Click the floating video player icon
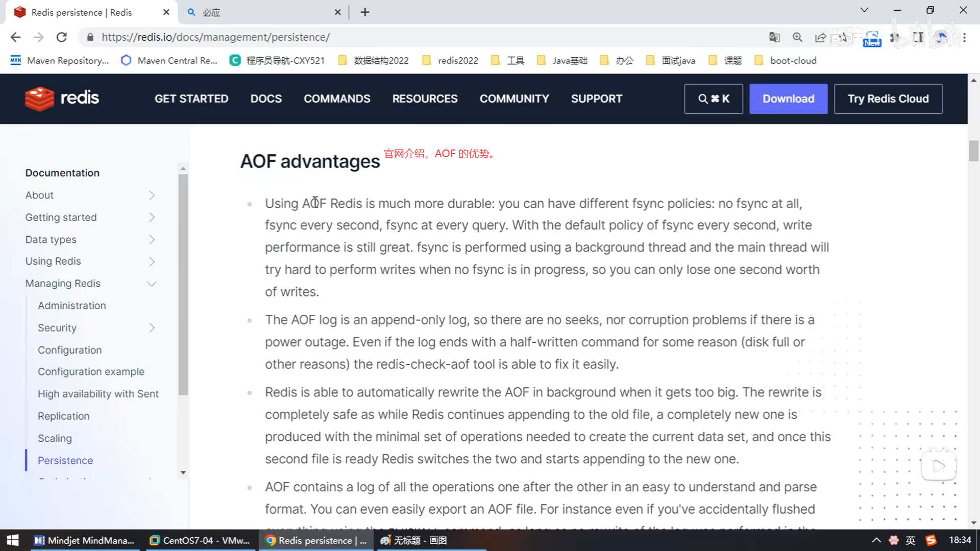This screenshot has height=551, width=980. [939, 466]
